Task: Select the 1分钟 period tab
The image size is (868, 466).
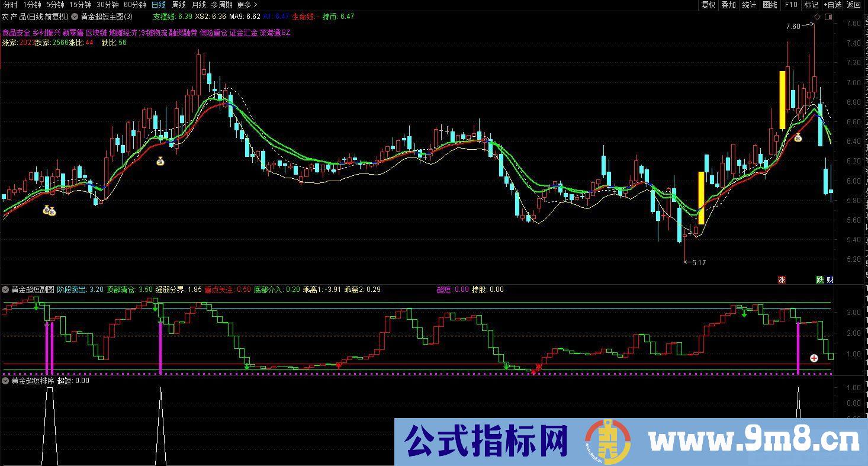Action: (32, 5)
